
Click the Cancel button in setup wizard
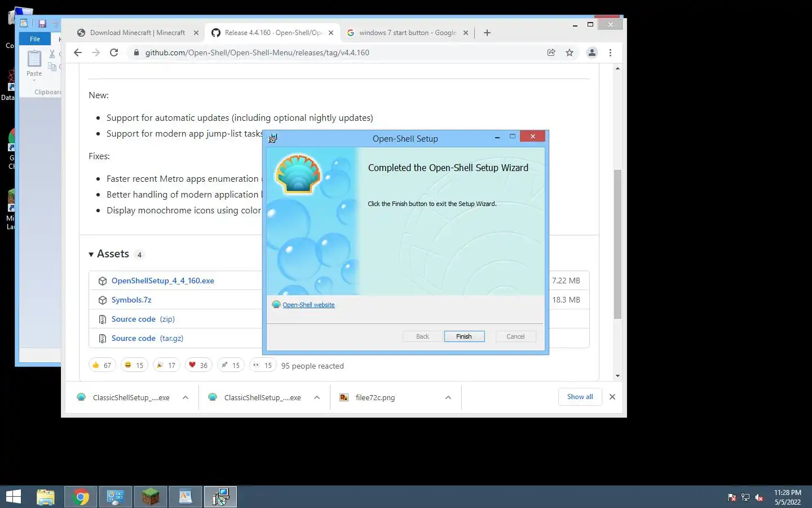click(515, 336)
